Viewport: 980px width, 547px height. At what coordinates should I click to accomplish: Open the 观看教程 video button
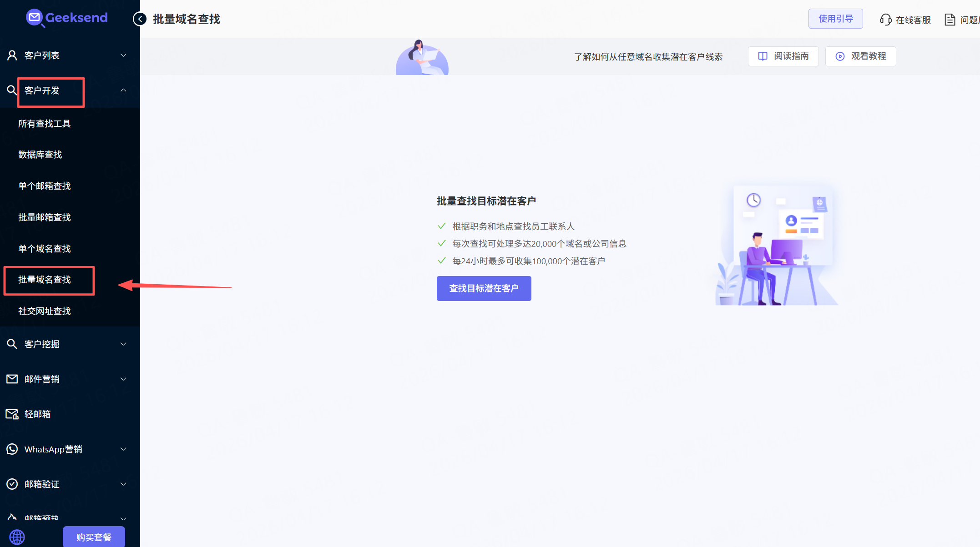tap(860, 56)
